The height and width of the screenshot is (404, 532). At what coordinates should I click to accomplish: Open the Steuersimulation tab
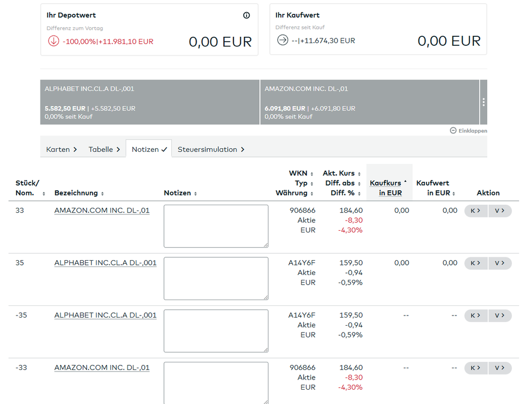click(210, 149)
